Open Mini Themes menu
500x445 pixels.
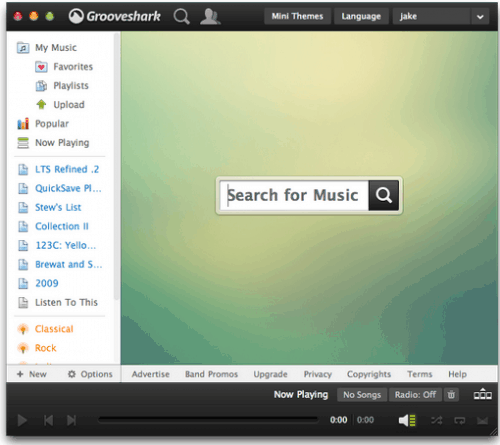[297, 16]
